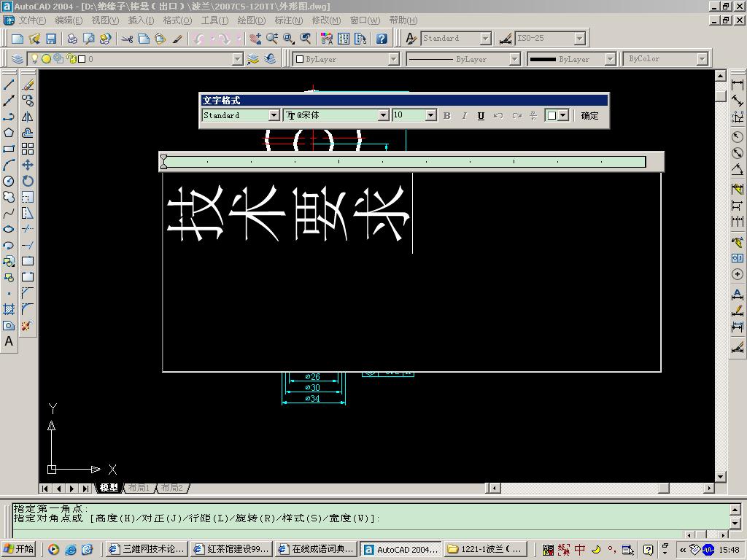Open the text color dropdown arrow

(563, 115)
